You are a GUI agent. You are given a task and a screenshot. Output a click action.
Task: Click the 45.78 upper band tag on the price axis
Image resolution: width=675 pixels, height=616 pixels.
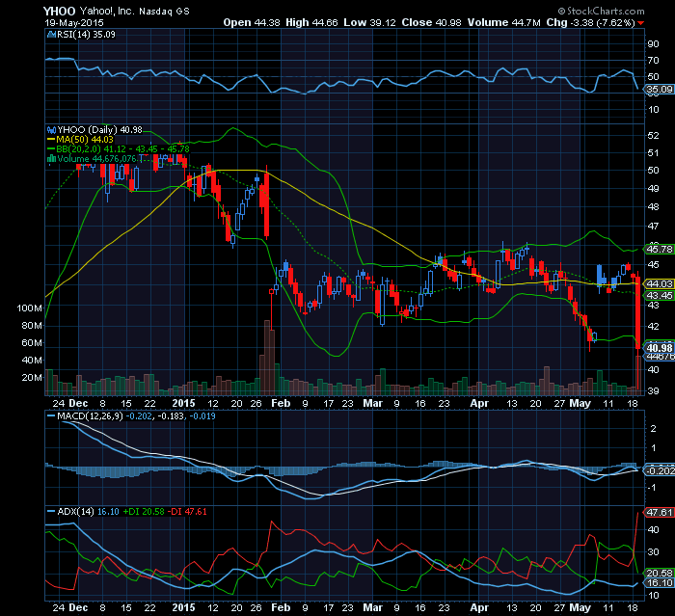659,250
